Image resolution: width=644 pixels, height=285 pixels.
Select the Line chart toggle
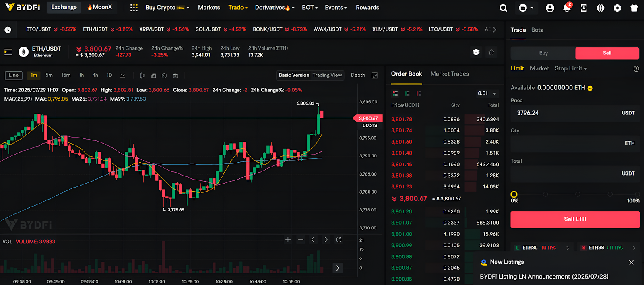(x=14, y=75)
